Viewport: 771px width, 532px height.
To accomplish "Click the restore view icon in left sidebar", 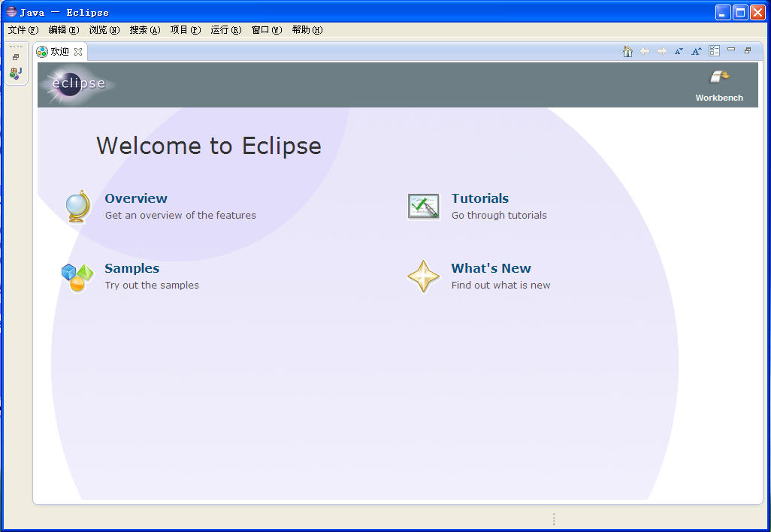I will (x=16, y=56).
